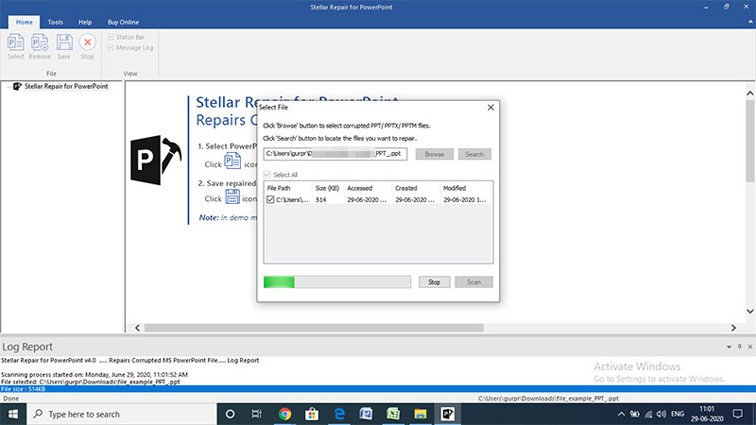The width and height of the screenshot is (756, 425).
Task: Open Google Chrome from the taskbar
Action: (285, 414)
